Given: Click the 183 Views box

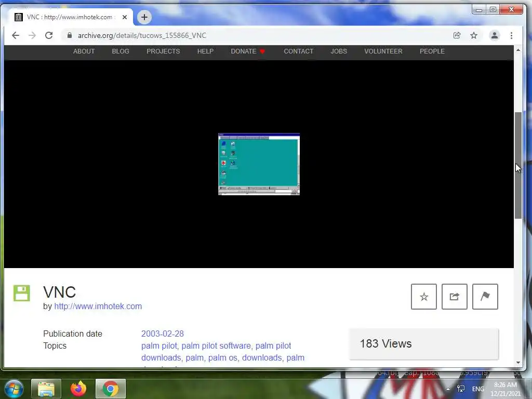Looking at the screenshot, I should click(424, 344).
